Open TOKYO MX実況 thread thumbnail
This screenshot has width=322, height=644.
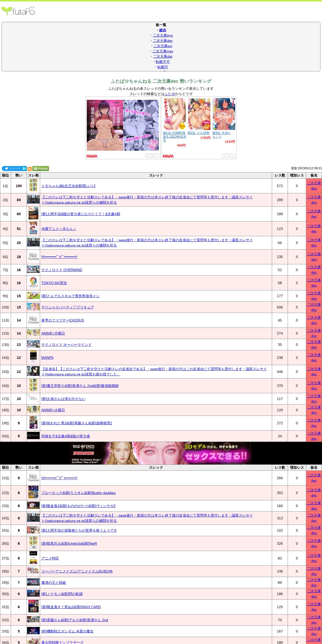33,282
